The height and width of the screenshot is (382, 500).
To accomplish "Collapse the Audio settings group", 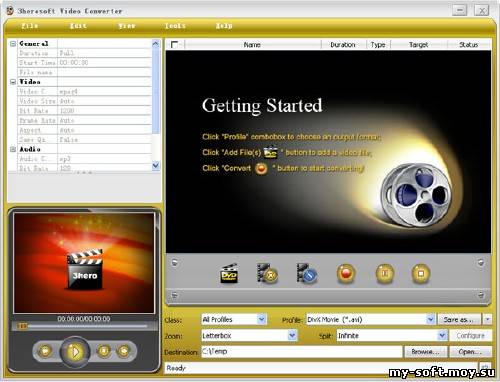I will 13,149.
